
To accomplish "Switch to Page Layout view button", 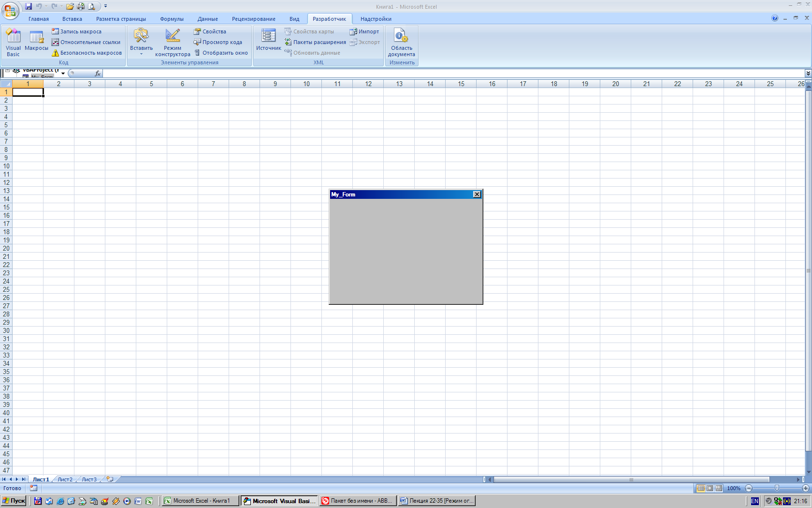I will [710, 488].
